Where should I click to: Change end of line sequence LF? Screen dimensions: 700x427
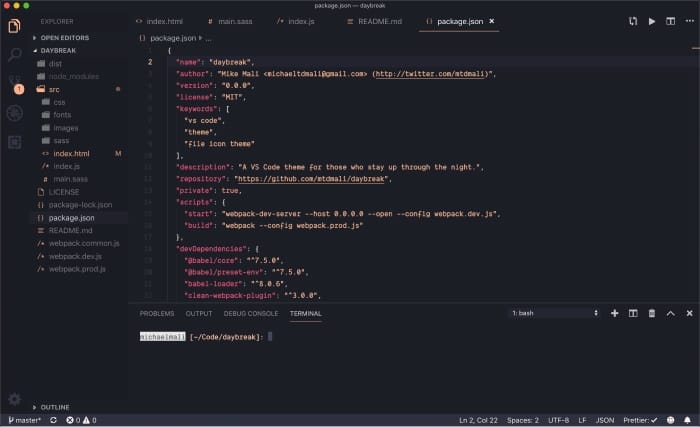[x=582, y=420]
